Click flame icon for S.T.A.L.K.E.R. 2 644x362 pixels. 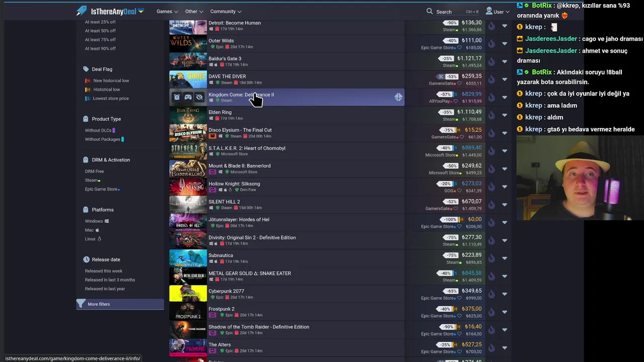[x=491, y=151]
